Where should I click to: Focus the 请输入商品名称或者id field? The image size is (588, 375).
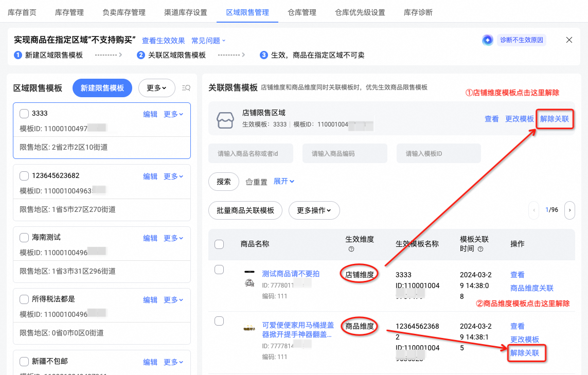pyautogui.click(x=251, y=153)
